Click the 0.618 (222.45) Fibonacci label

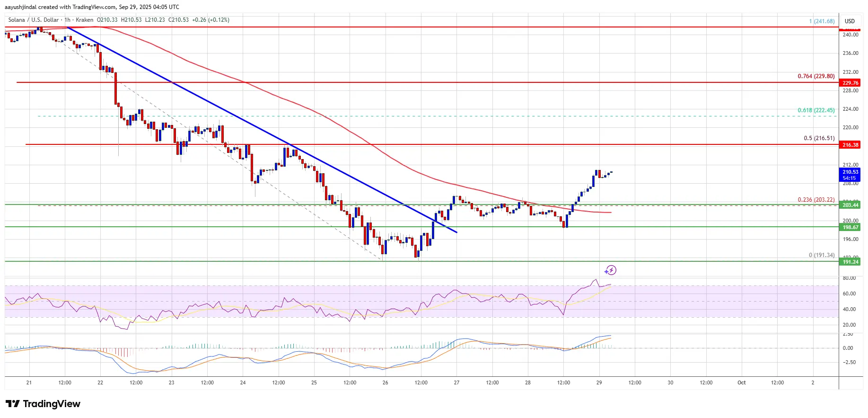click(x=816, y=110)
